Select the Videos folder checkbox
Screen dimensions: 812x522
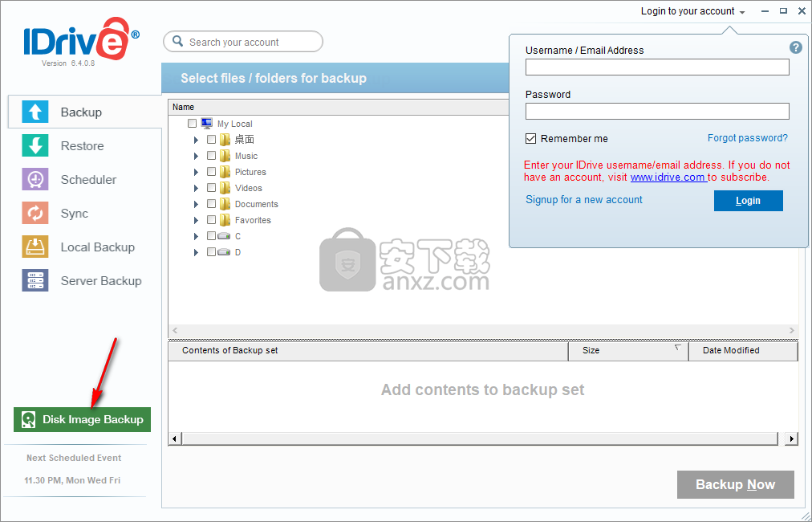click(211, 188)
